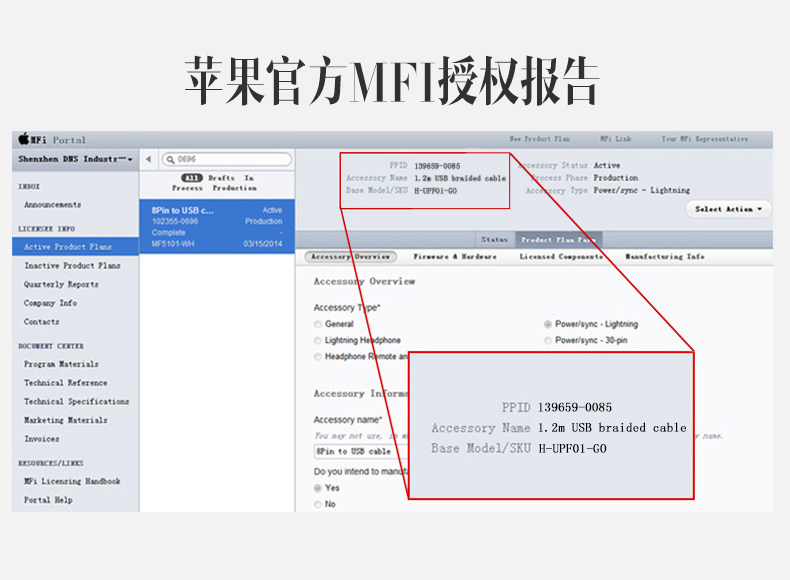Select the Power/sync - Lightning radio
Image resolution: width=790 pixels, height=580 pixels.
pyautogui.click(x=548, y=324)
